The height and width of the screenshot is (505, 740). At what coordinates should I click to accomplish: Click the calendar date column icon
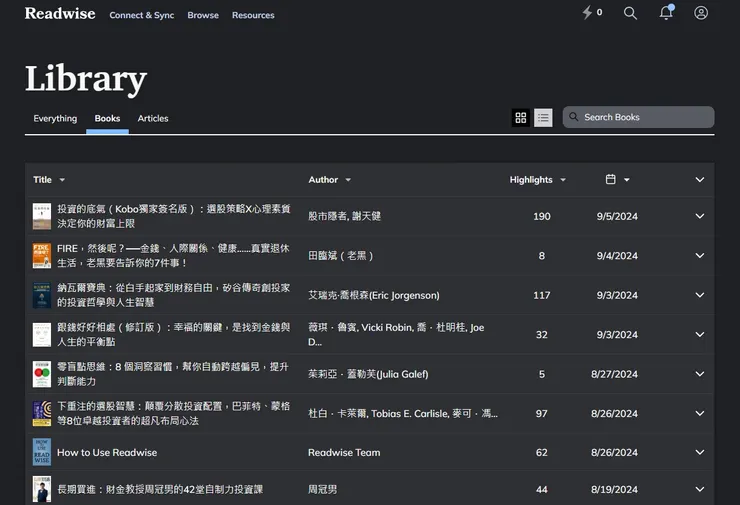[610, 179]
